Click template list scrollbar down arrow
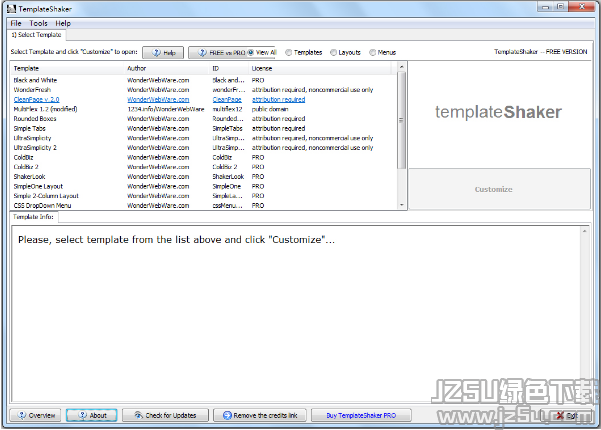Image resolution: width=601 pixels, height=430 pixels. point(401,205)
